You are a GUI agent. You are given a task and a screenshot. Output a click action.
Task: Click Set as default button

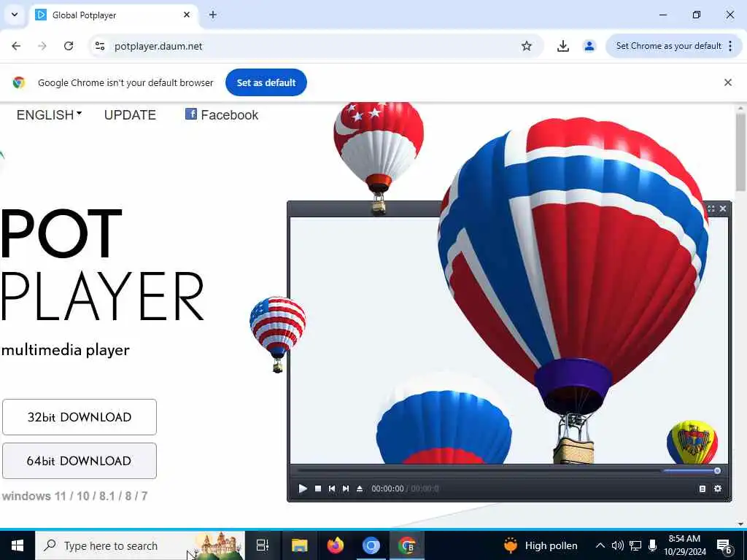tap(266, 82)
